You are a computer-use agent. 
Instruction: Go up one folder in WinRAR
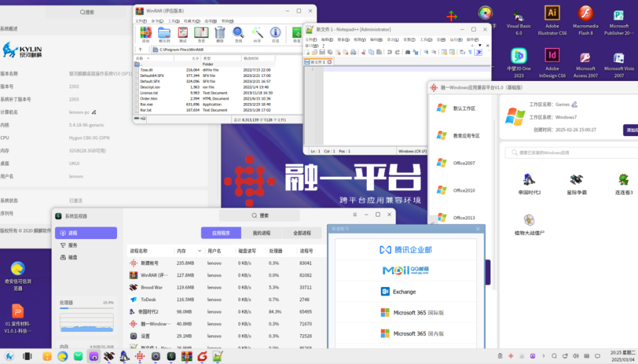tap(140, 50)
